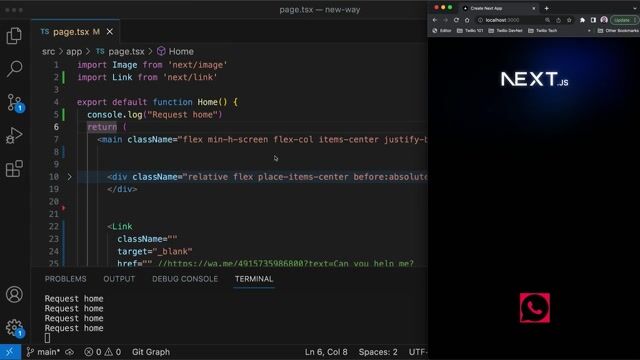Viewport: 640px width, 360px height.
Task: Open the Manage gear icon
Action: 15,328
